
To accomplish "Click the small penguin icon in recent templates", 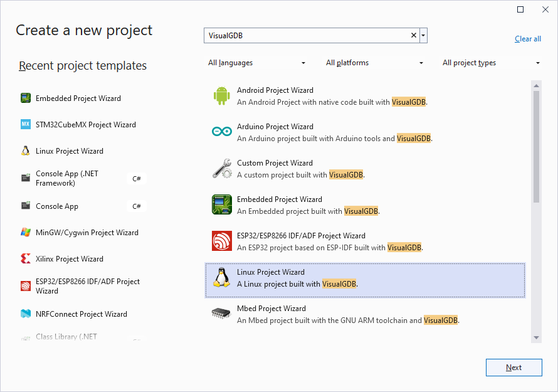I will coord(26,151).
